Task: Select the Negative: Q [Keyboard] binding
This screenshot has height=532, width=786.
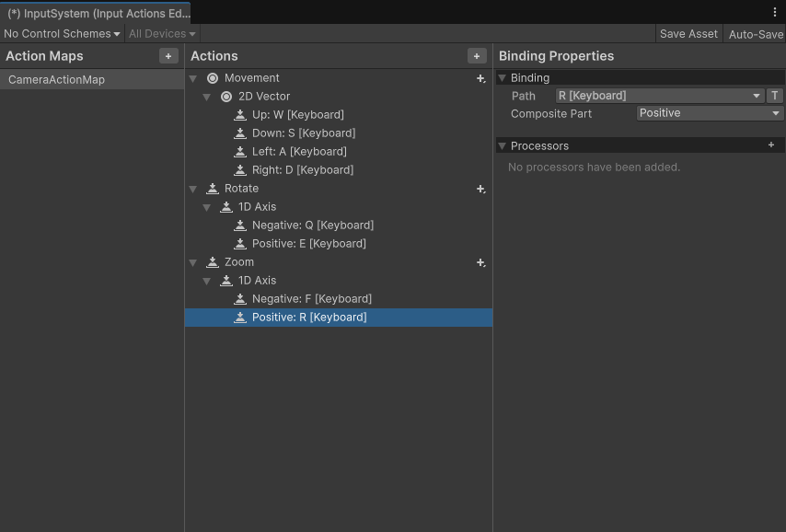Action: coord(312,226)
